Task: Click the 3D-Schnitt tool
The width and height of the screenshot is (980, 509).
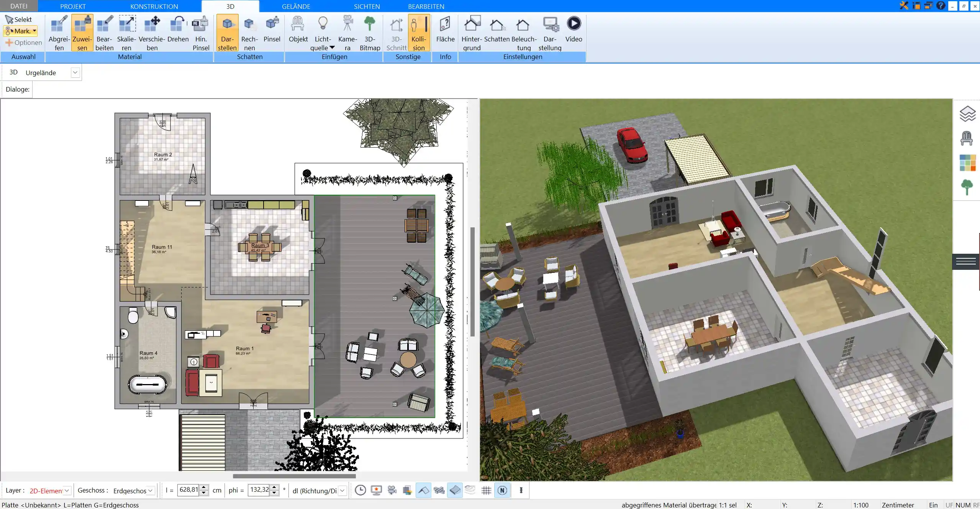Action: tap(396, 33)
